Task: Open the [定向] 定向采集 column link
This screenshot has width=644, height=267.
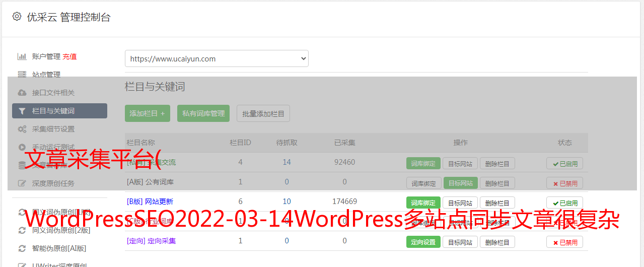Action: click(151, 241)
